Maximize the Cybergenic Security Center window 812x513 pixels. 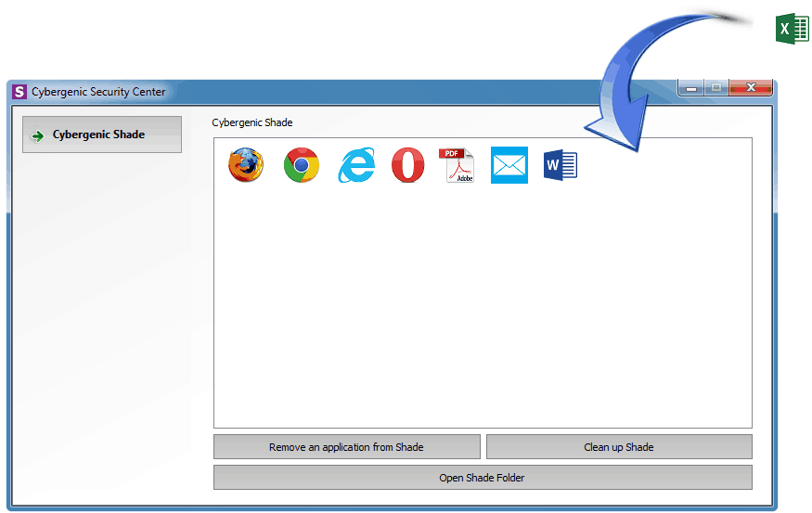point(715,87)
